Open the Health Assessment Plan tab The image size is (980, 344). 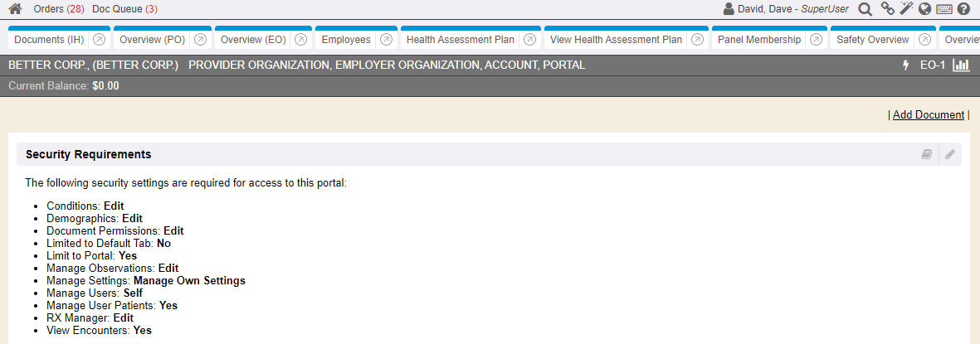click(460, 40)
